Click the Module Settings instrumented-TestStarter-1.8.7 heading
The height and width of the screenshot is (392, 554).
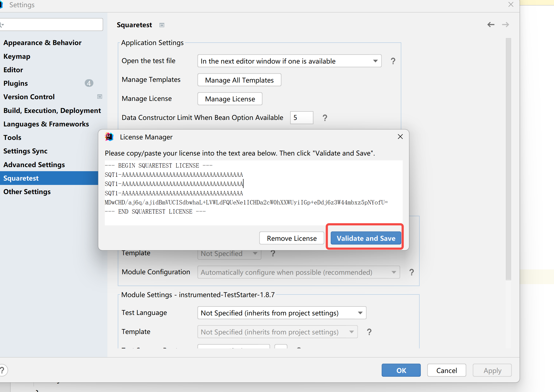coord(198,295)
